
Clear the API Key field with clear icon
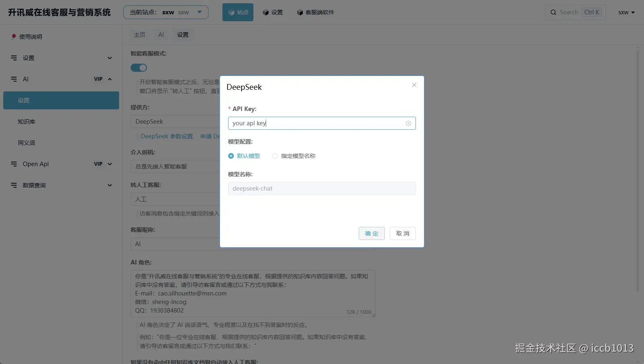(409, 123)
